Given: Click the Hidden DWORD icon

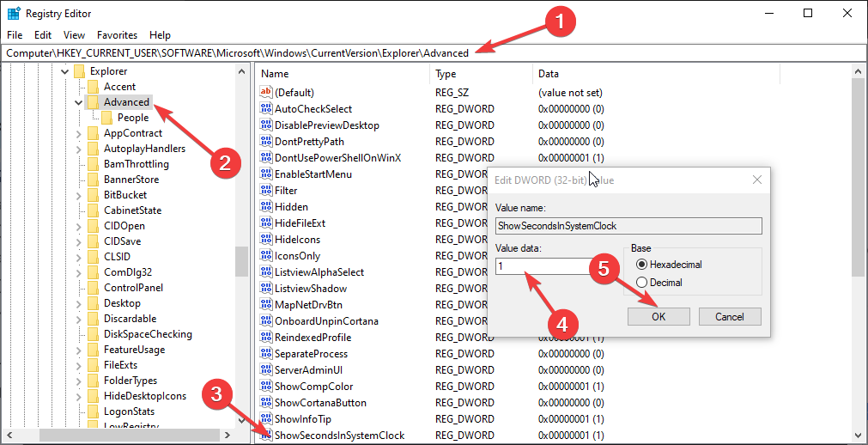Looking at the screenshot, I should click(x=266, y=207).
